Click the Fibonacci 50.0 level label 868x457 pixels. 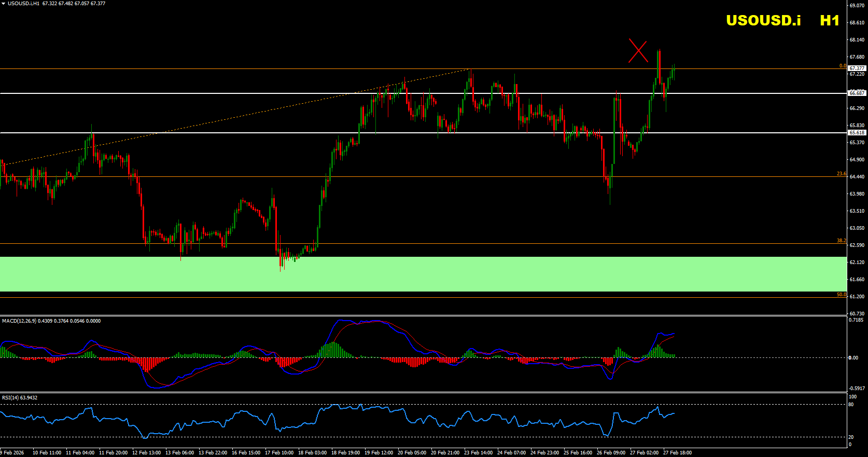pos(841,295)
